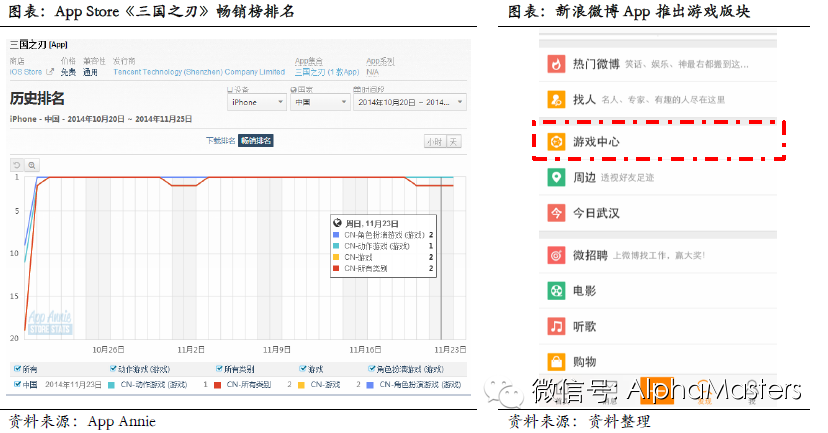Open the 微招聘 menu row text
828x433 pixels.
coord(590,256)
